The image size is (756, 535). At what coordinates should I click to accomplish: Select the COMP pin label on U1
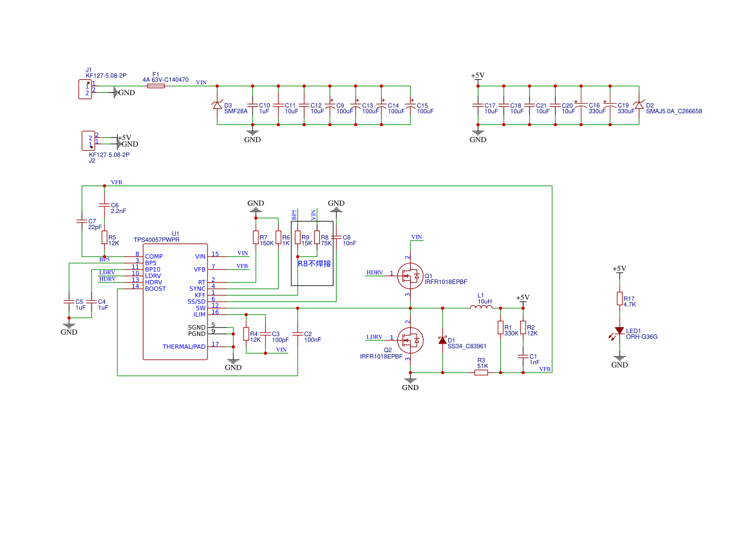[154, 256]
